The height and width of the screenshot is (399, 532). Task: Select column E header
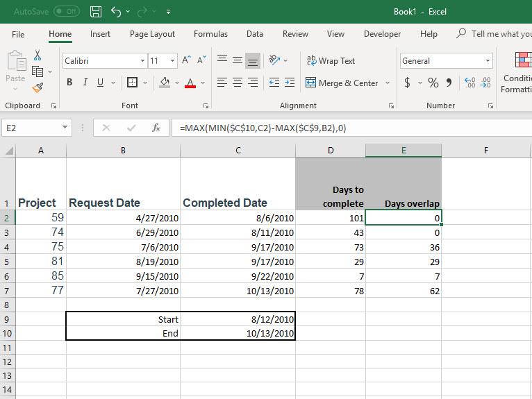(404, 151)
